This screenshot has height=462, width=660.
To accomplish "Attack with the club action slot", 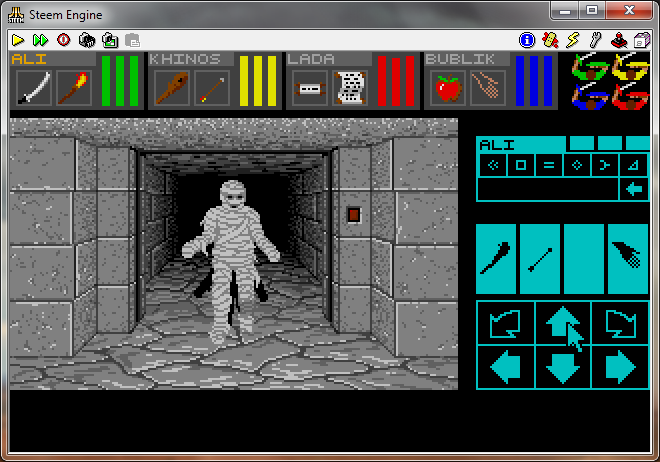I will click(496, 259).
